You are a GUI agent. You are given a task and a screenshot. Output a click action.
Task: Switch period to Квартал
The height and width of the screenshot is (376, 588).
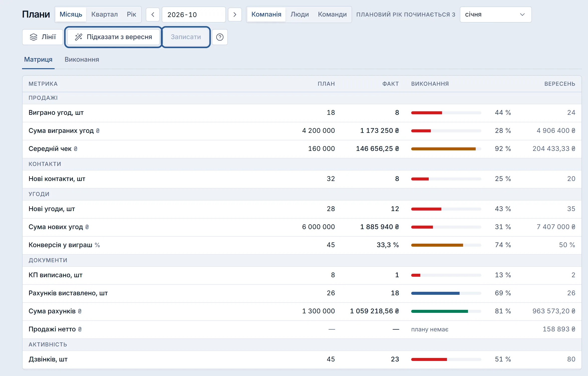pyautogui.click(x=104, y=14)
